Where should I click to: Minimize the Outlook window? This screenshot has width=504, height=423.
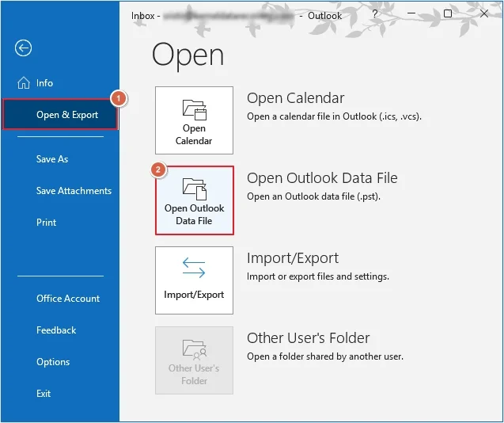(x=411, y=13)
